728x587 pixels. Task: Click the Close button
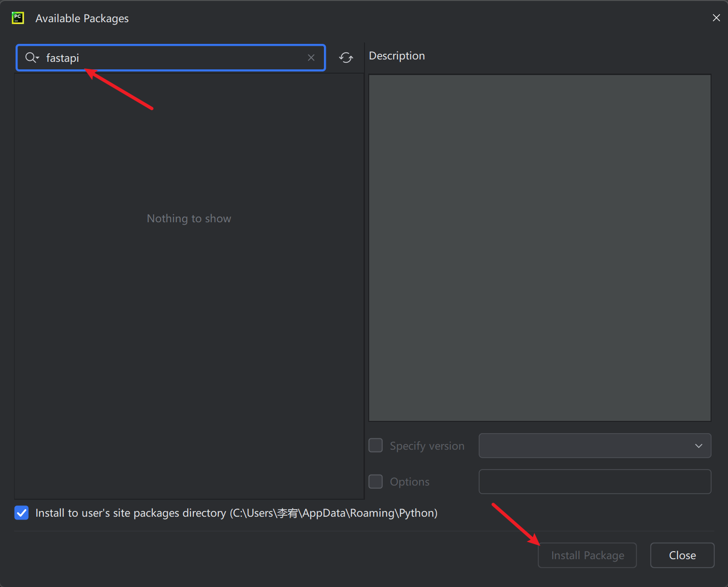pos(682,555)
